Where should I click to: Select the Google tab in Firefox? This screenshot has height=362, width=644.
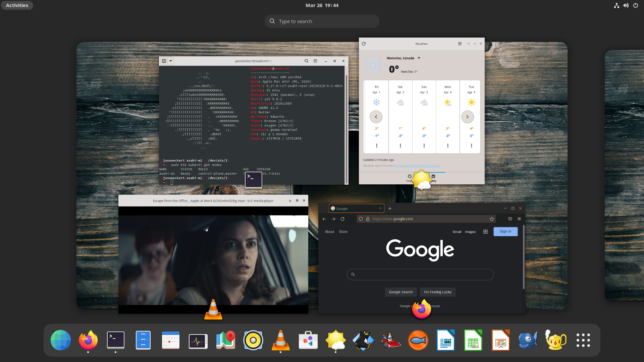coord(356,208)
